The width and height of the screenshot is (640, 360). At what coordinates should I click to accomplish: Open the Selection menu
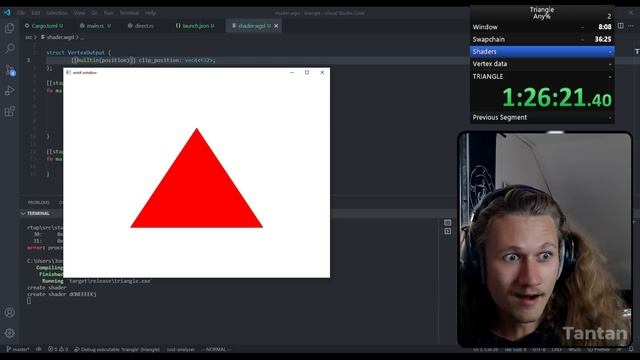(56, 13)
